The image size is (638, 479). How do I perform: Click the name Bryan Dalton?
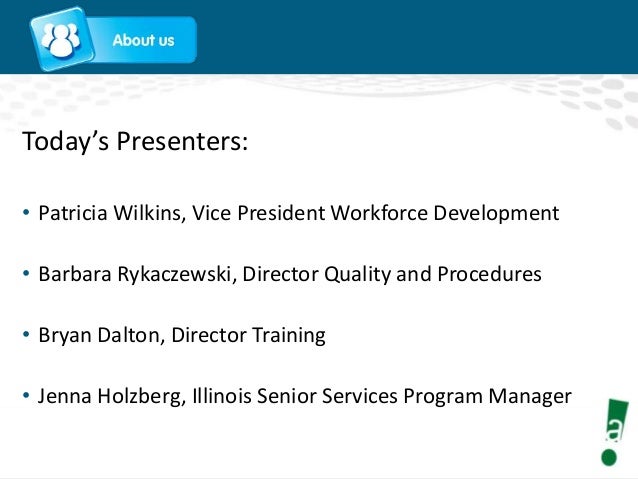click(98, 335)
